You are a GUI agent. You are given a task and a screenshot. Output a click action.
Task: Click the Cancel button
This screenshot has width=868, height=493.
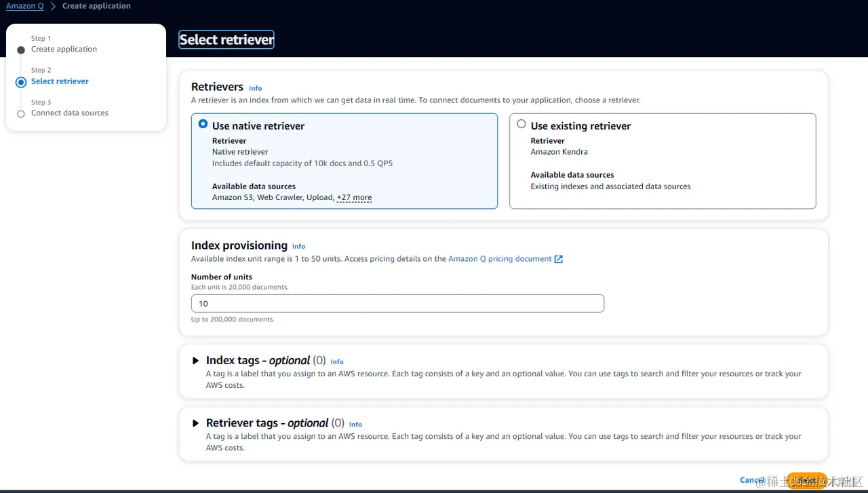752,480
